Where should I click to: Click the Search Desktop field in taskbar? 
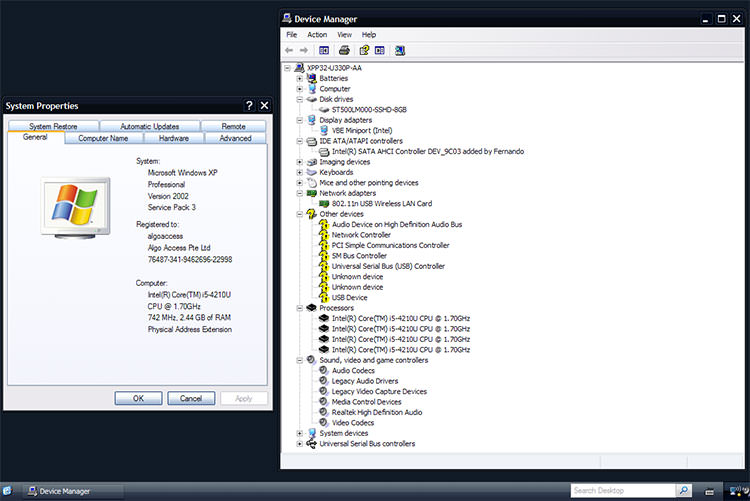622,491
